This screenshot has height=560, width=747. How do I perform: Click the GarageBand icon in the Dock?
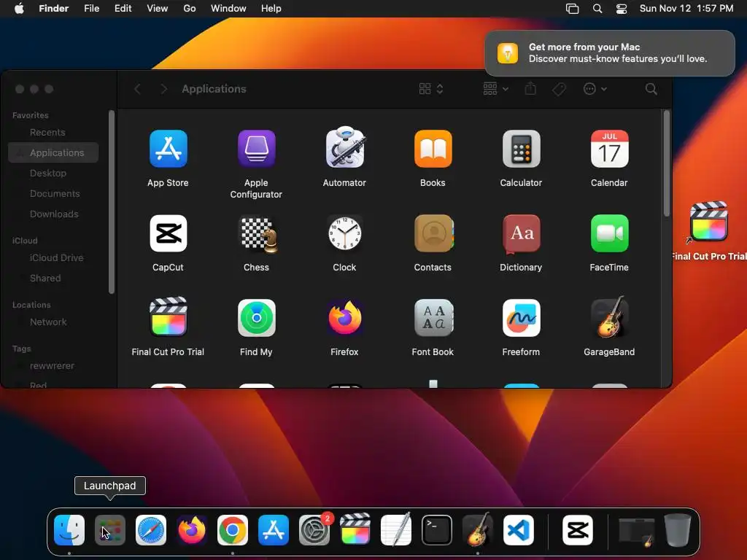(478, 529)
